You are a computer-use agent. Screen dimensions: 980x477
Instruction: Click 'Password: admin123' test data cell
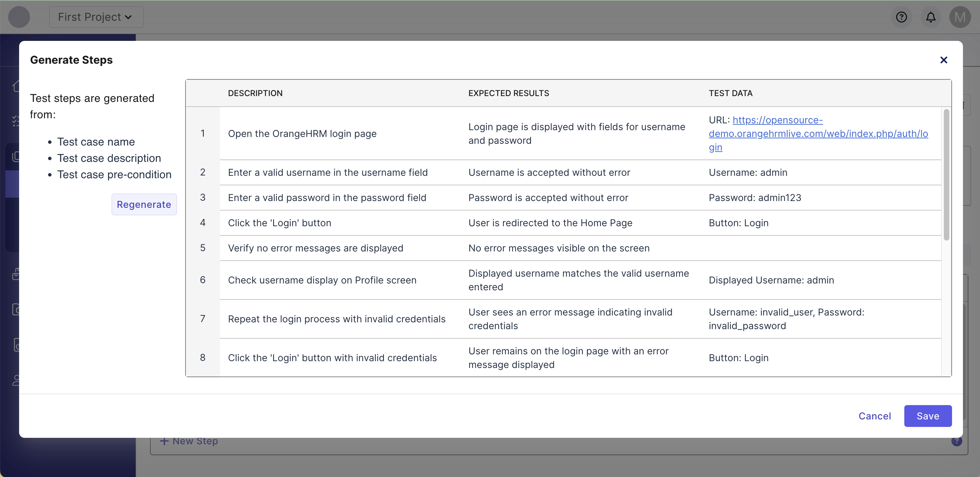point(755,198)
